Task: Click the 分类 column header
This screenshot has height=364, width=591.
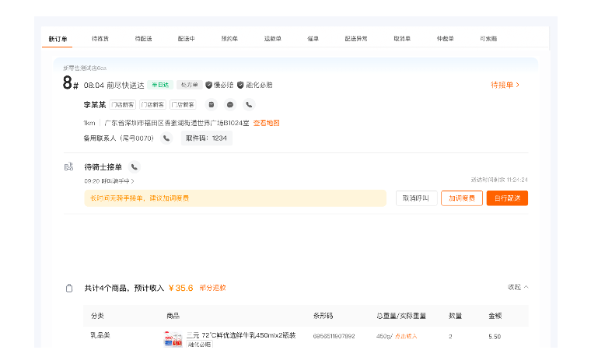Action: [97, 316]
